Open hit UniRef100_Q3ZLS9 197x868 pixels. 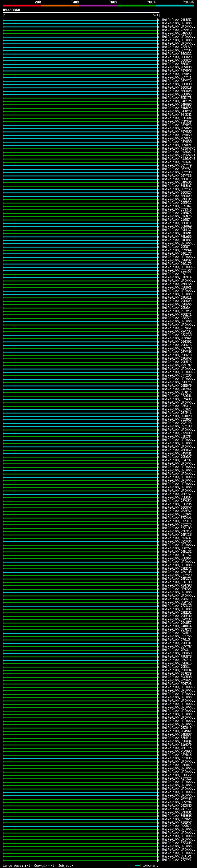177,47
